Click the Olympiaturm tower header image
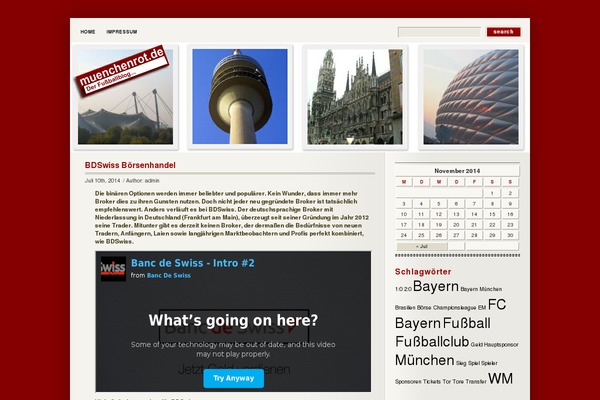600x400 pixels. [x=240, y=96]
